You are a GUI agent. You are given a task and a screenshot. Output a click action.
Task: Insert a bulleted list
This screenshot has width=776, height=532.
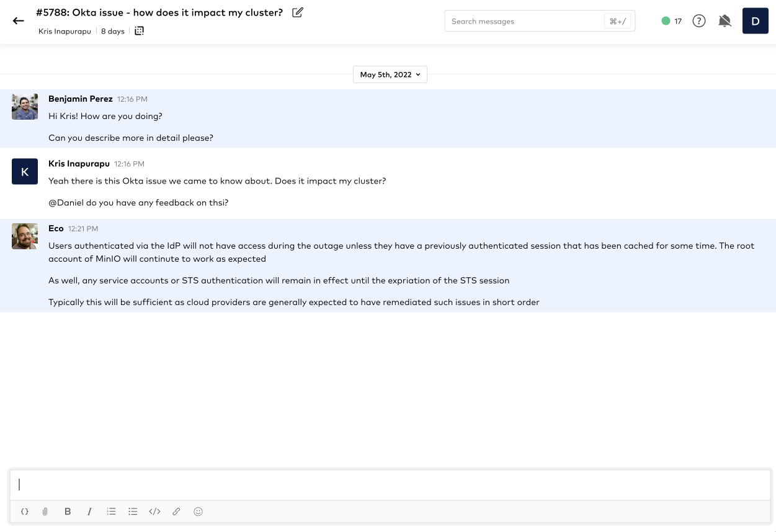click(133, 512)
